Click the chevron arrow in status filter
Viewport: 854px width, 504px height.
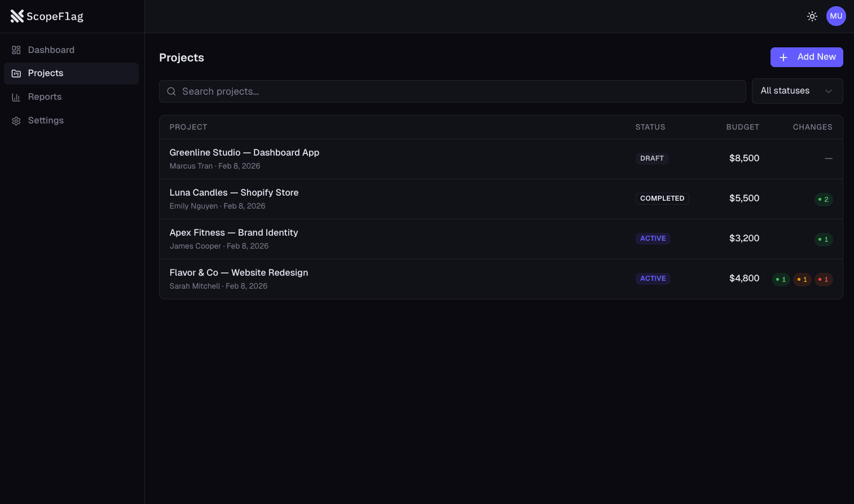(x=828, y=91)
